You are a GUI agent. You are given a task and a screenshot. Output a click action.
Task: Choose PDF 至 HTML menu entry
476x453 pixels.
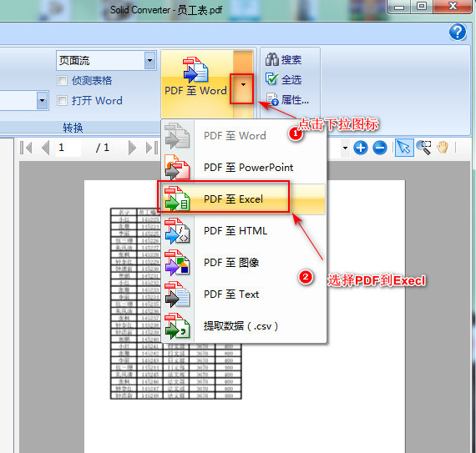click(x=244, y=231)
